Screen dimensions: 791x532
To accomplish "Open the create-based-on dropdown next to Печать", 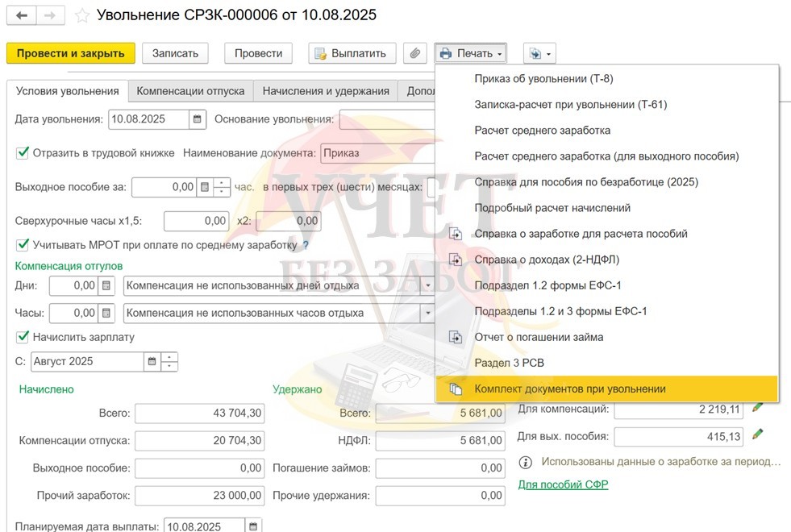I will [539, 53].
